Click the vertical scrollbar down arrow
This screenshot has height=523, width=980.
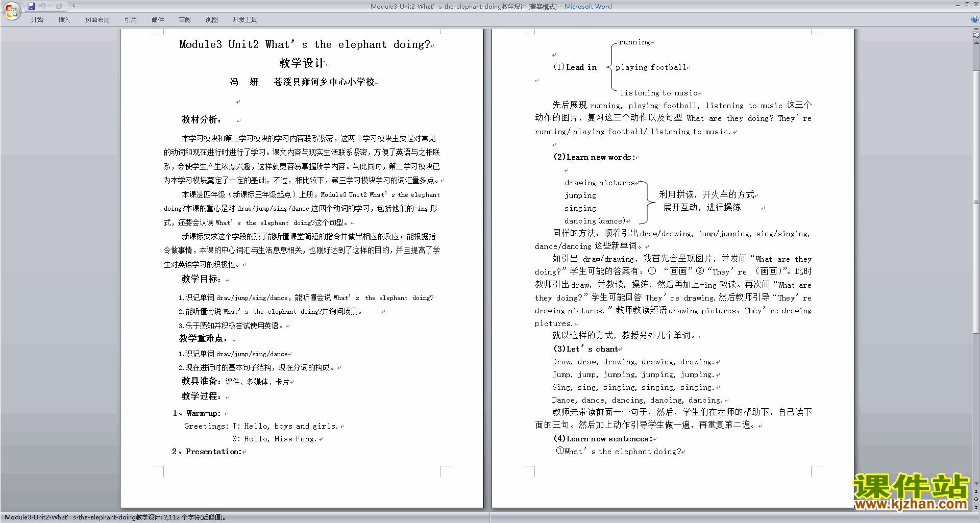(976, 483)
